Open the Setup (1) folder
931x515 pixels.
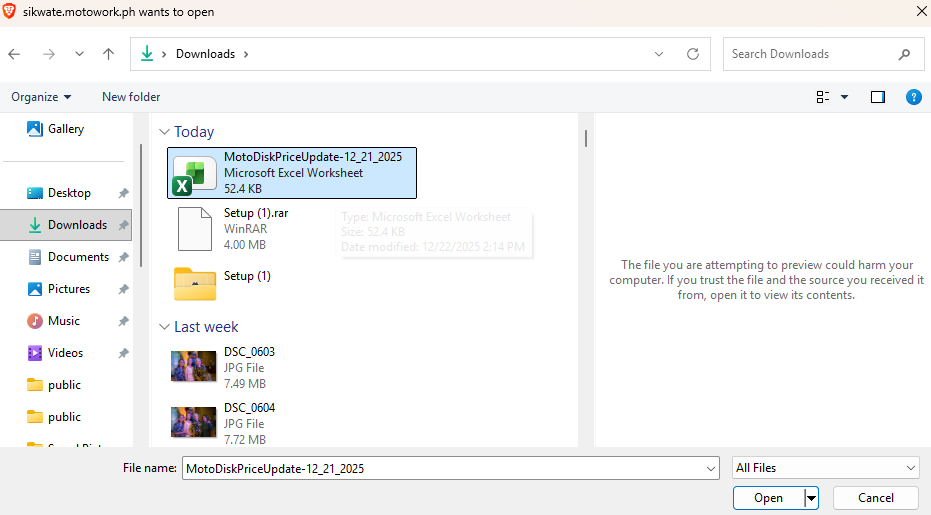click(195, 283)
